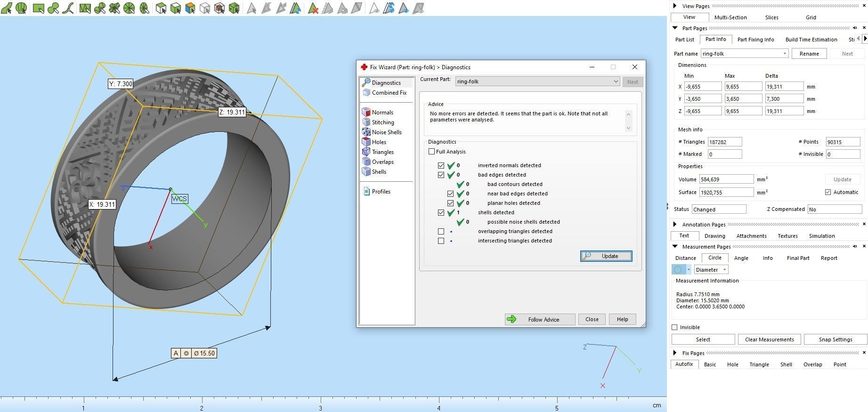Screen dimensions: 868x412
Task: Collapse the Part Pages panel
Action: [x=675, y=28]
